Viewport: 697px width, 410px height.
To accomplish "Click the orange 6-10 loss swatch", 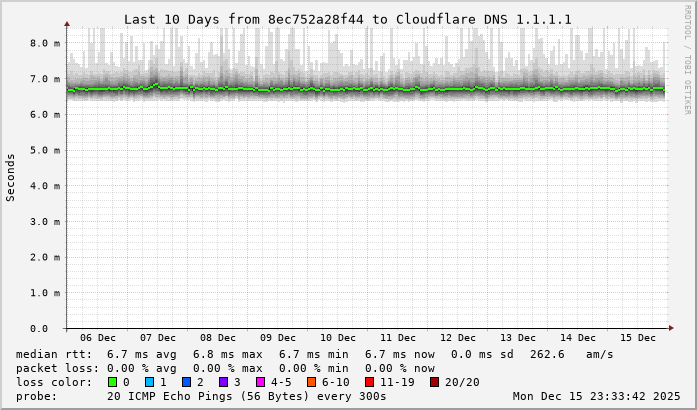I will [311, 382].
